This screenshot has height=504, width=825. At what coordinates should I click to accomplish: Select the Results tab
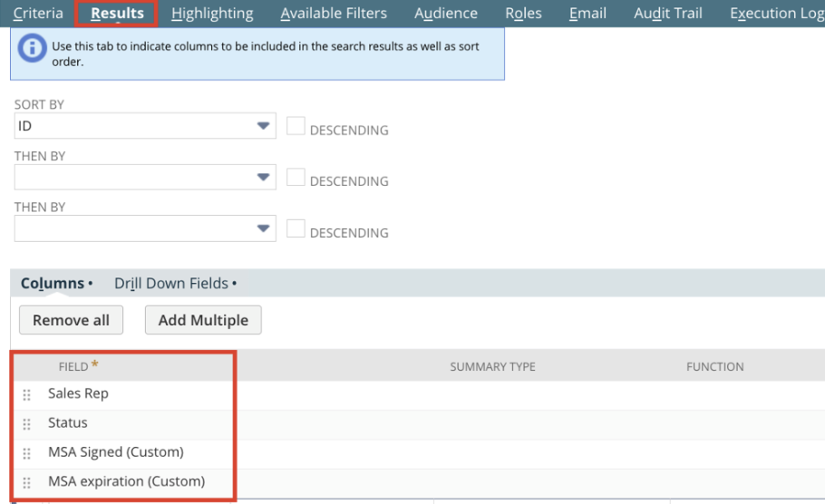[117, 14]
